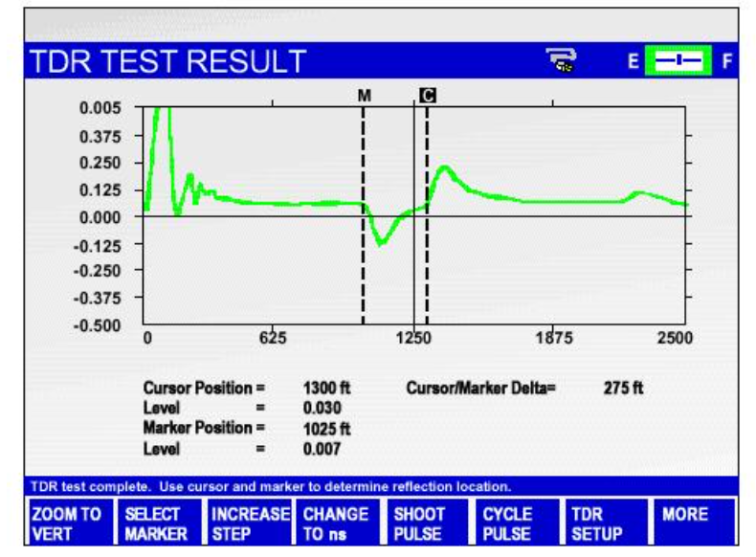Click the C cursor label above the graph

427,96
